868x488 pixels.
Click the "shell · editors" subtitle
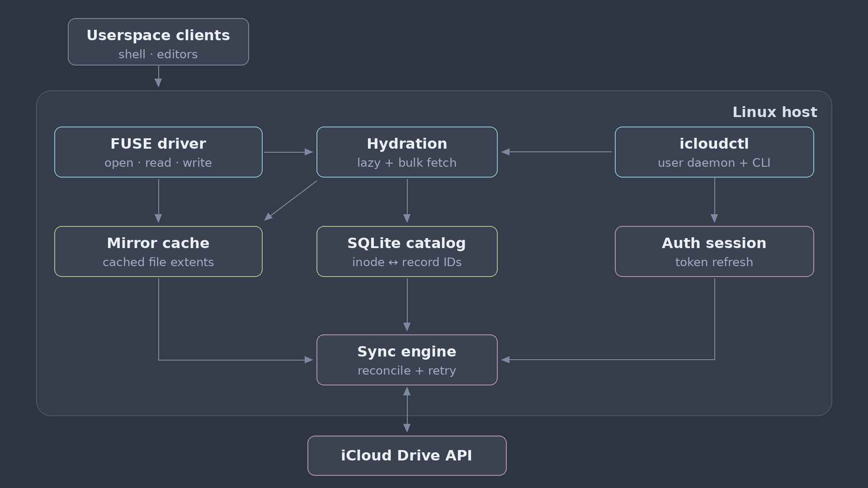coord(158,54)
